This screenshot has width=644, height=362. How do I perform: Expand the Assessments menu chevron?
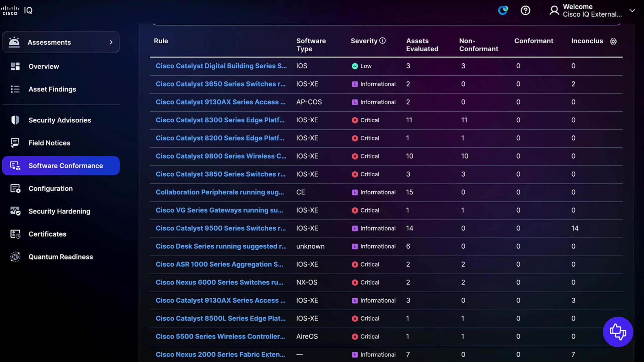pyautogui.click(x=111, y=42)
